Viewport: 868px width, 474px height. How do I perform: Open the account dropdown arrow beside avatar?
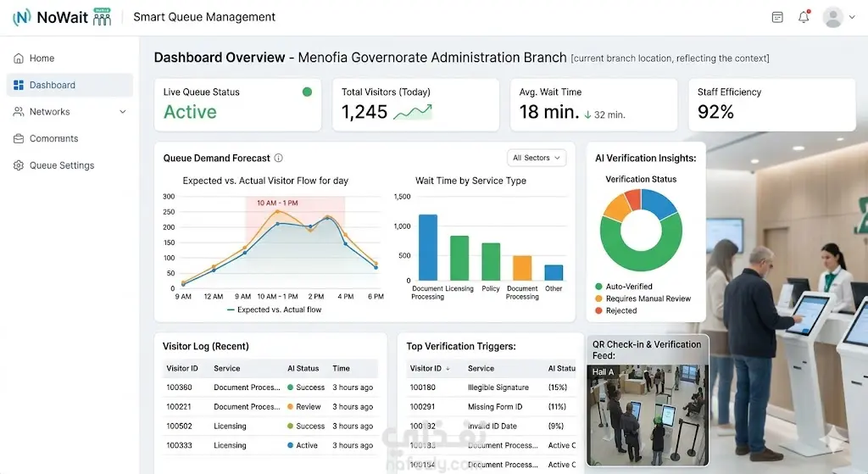pos(852,17)
